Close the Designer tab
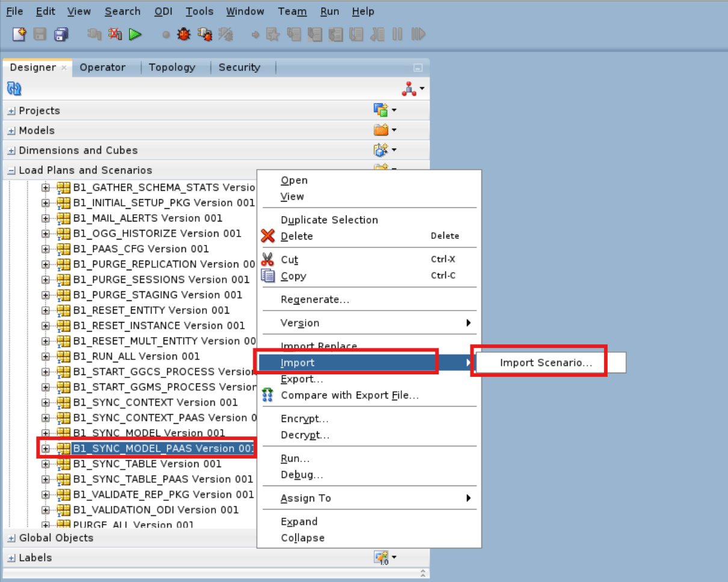Viewport: 728px width, 582px height. 64,68
